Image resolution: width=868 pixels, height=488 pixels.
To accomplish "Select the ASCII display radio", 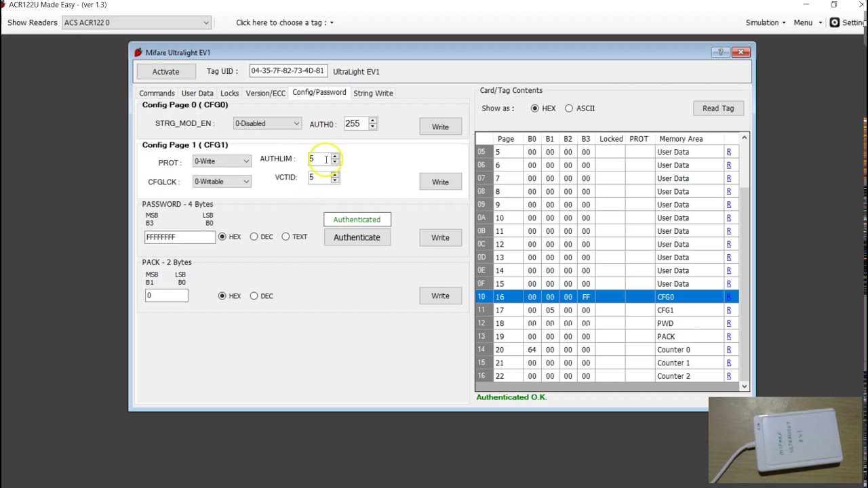I will tap(569, 108).
